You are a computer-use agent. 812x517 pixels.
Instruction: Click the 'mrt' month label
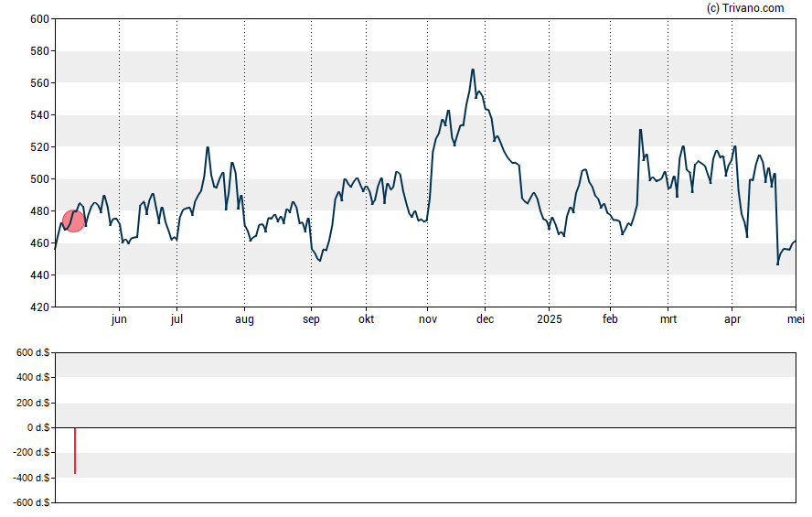pos(668,319)
